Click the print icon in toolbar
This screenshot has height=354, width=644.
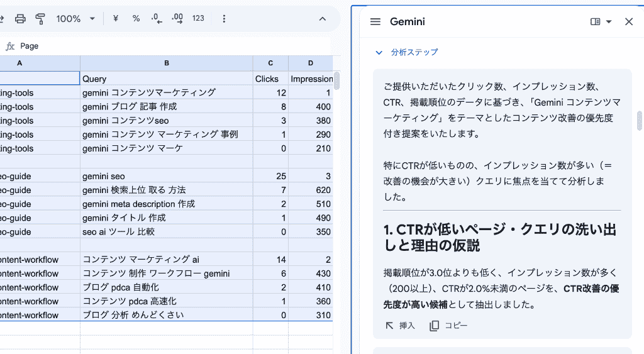tap(20, 19)
